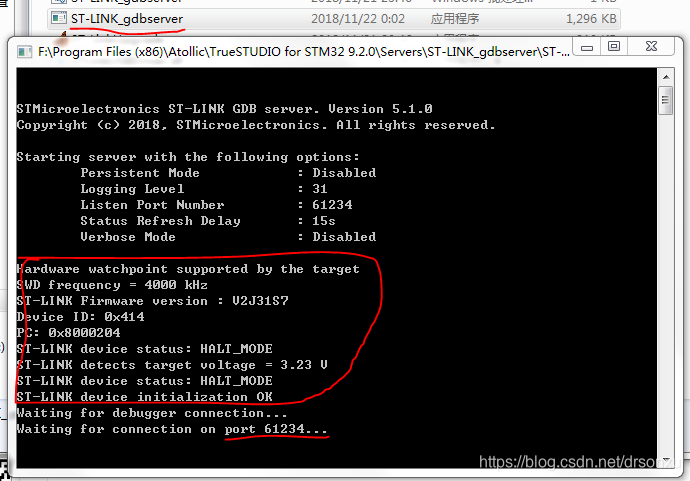The height and width of the screenshot is (481, 690).
Task: Click the console window title bar icon
Action: tap(25, 52)
